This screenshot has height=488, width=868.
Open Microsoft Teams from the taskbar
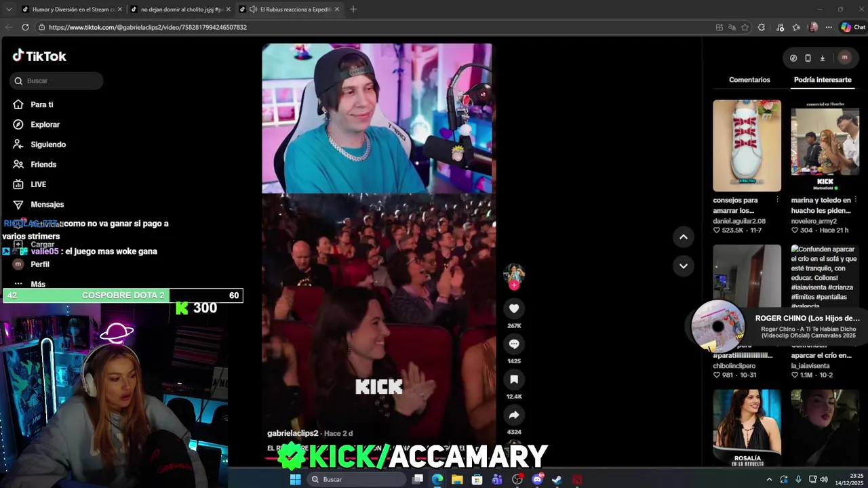point(497,479)
